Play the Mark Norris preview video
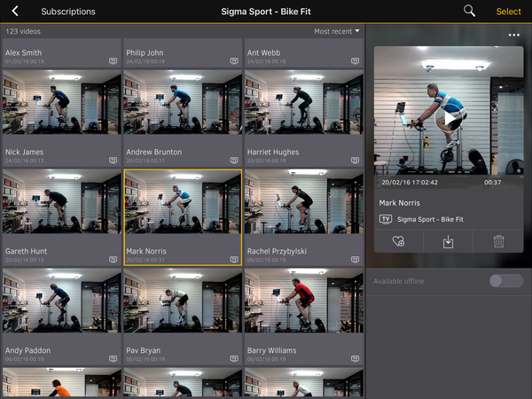This screenshot has width=532, height=399. (449, 119)
